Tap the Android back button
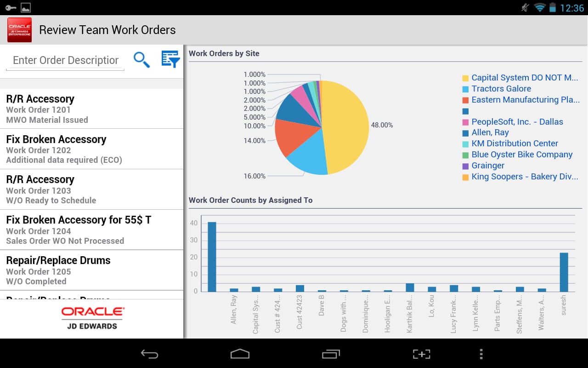Viewport: 588px width, 368px height. point(149,354)
